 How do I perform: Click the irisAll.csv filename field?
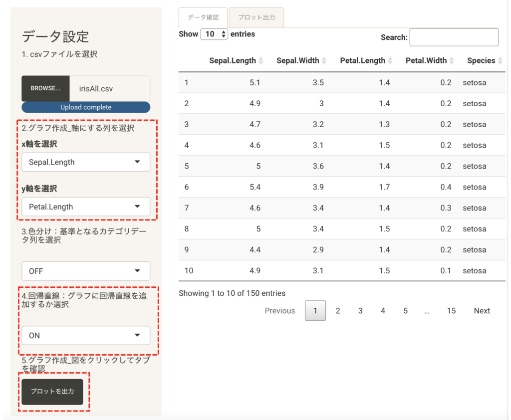[110, 88]
